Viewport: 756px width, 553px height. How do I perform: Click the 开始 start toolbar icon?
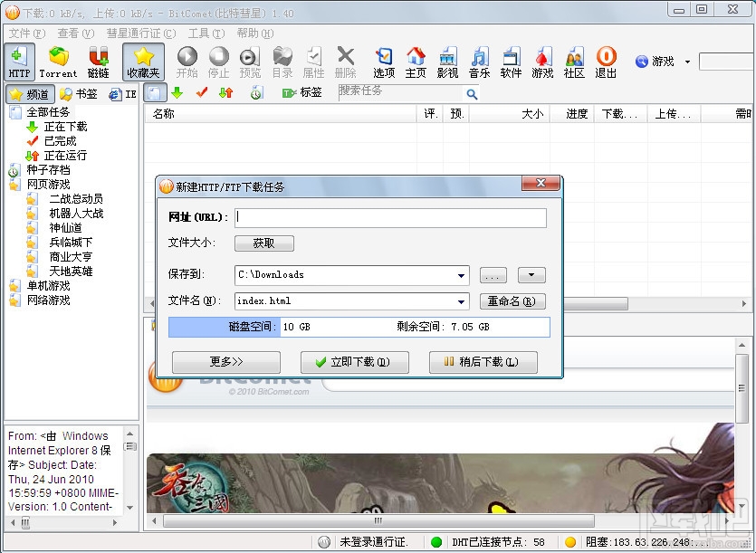coord(187,62)
